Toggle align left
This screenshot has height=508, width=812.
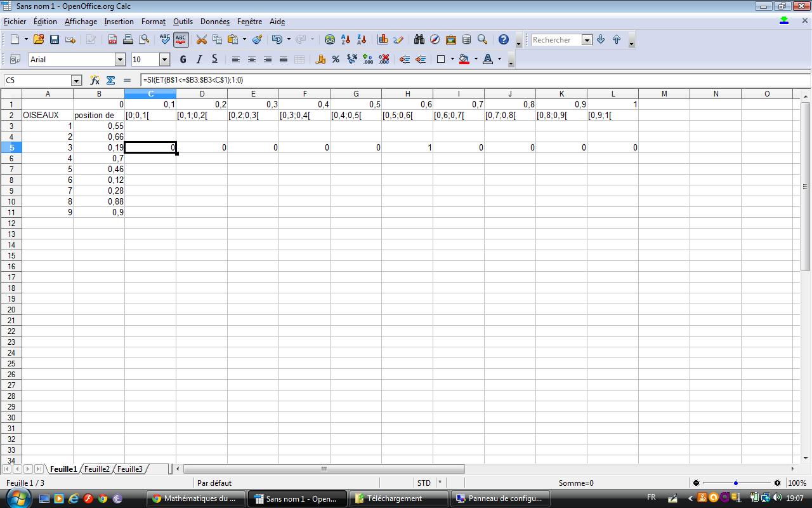coord(236,59)
